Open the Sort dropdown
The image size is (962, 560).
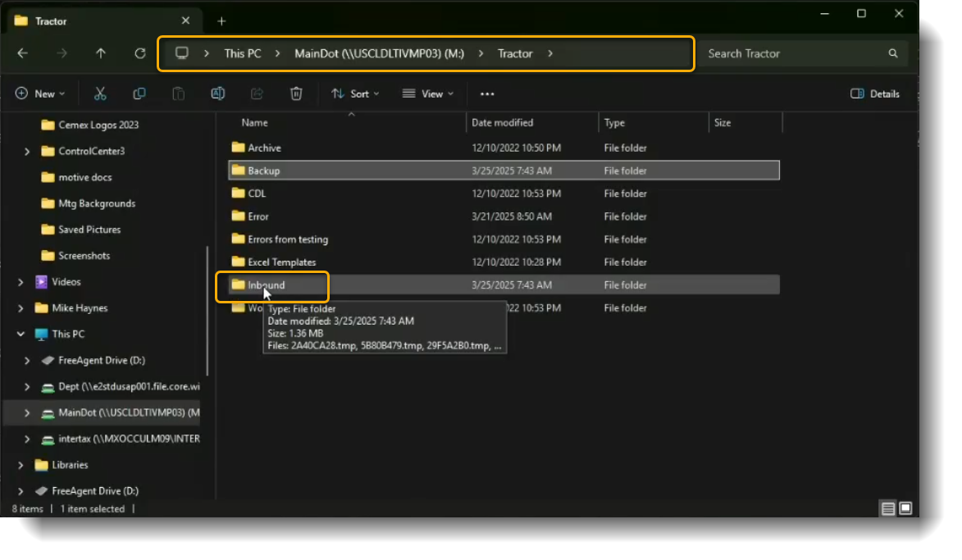[x=354, y=93]
